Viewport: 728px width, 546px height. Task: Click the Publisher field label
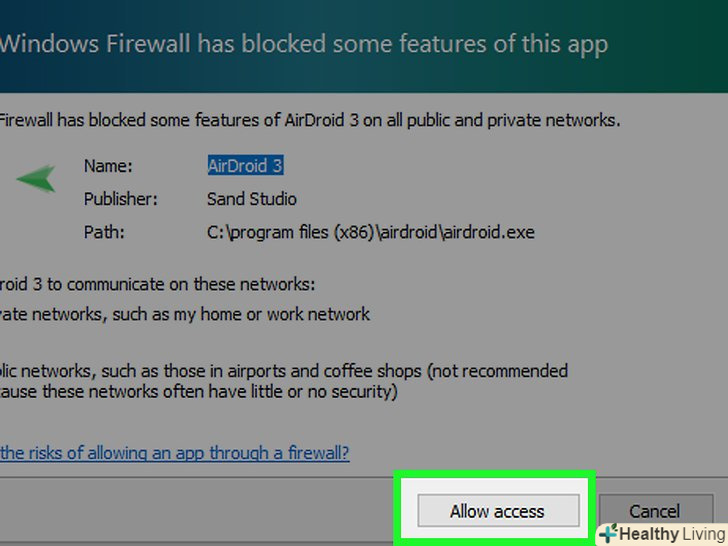[122, 199]
